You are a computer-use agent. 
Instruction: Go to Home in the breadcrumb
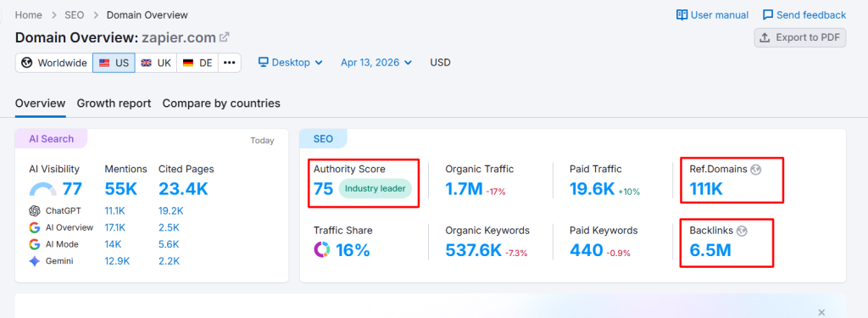point(28,15)
